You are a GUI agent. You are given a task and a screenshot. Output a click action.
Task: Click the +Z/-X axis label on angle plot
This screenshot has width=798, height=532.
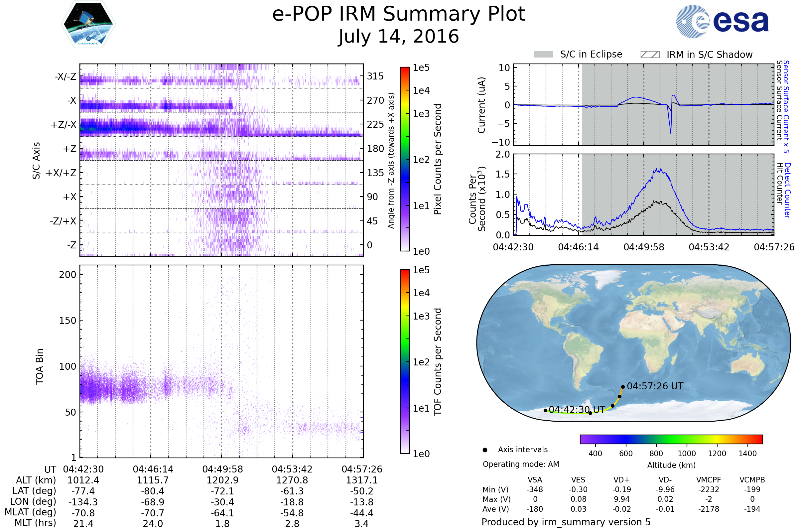point(64,125)
